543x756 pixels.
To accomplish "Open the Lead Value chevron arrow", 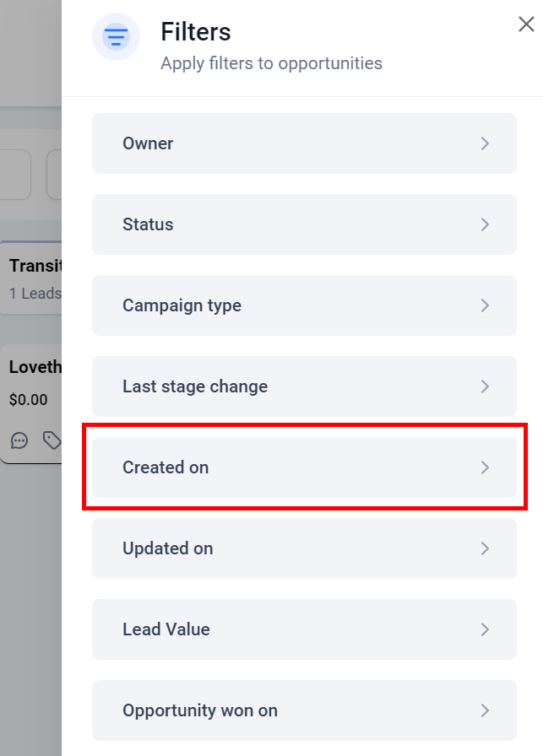I will (485, 629).
